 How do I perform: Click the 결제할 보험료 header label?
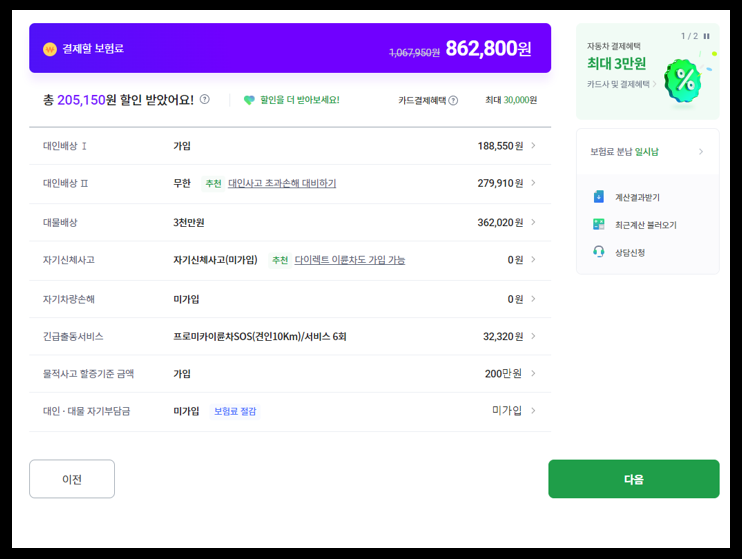click(93, 49)
